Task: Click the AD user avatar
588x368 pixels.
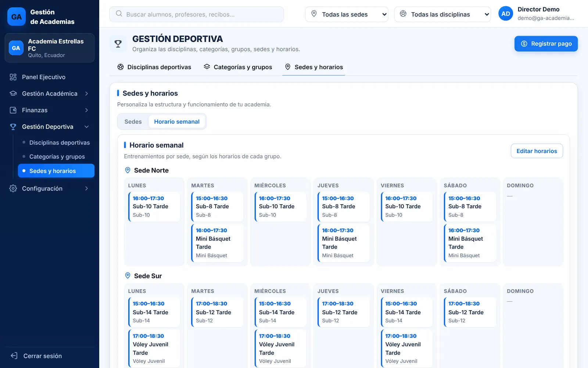Action: coord(506,14)
